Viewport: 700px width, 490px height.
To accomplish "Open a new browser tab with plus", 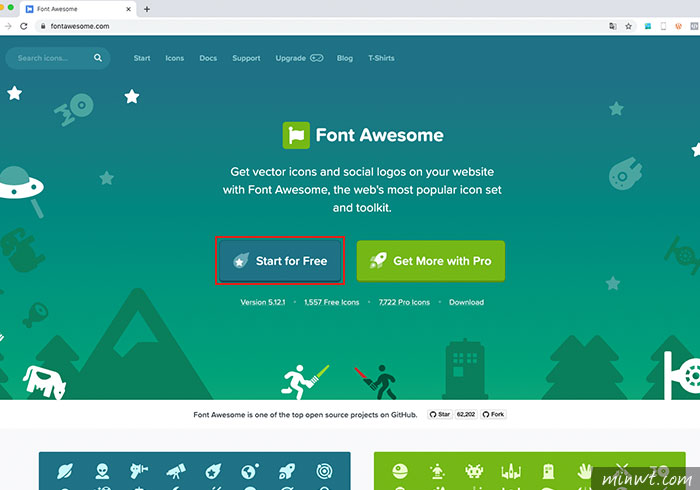I will 146,9.
